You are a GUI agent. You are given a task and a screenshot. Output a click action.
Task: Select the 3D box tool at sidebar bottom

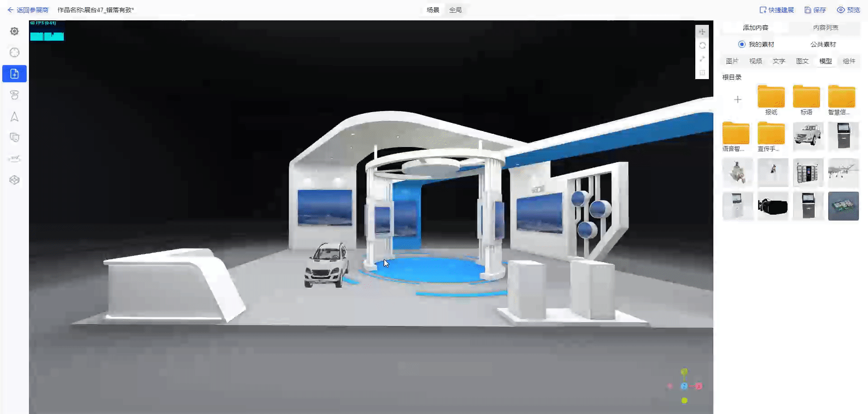click(14, 180)
